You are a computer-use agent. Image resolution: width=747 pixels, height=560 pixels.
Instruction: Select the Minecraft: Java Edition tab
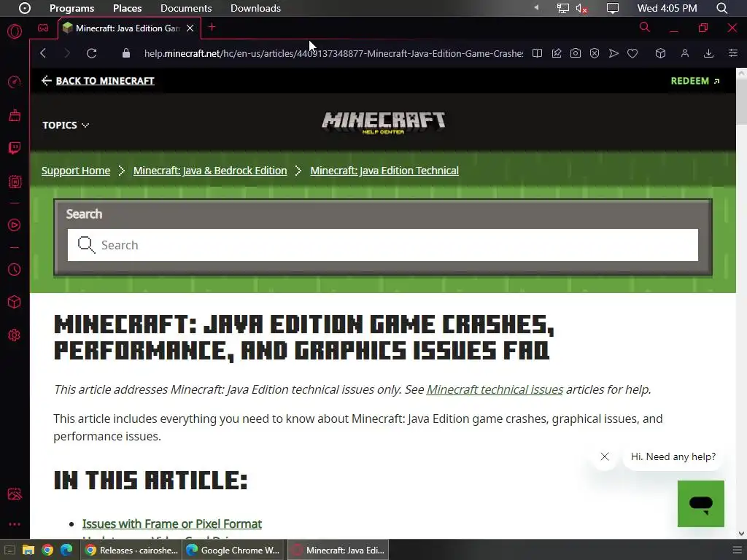click(129, 28)
